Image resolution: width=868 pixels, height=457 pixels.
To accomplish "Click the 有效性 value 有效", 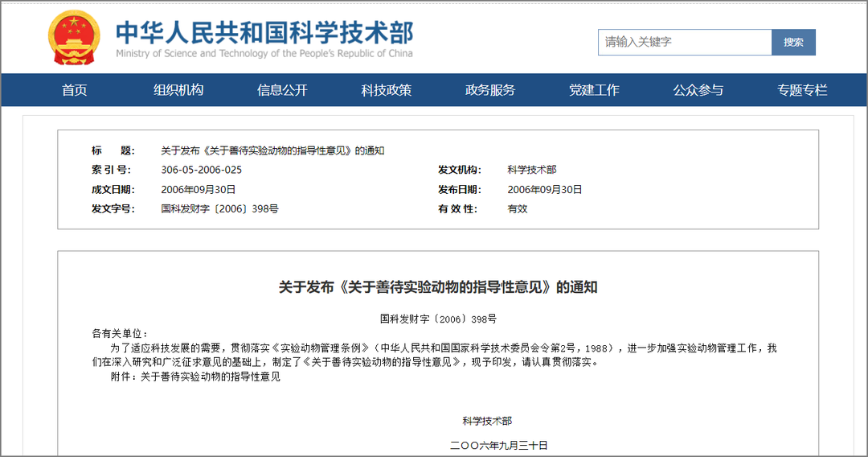I will pos(518,209).
